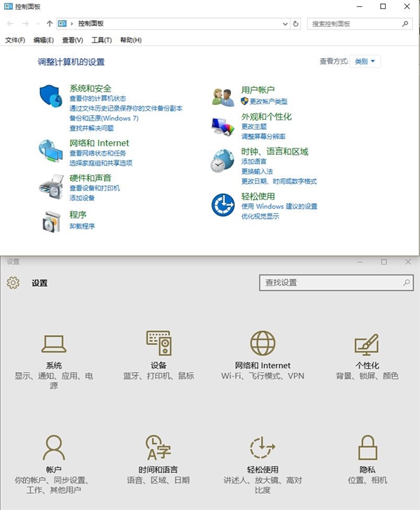Image resolution: width=420 pixels, height=510 pixels.
Task: Open Clock, Language and Region globe-clock icon
Action: 222,161
